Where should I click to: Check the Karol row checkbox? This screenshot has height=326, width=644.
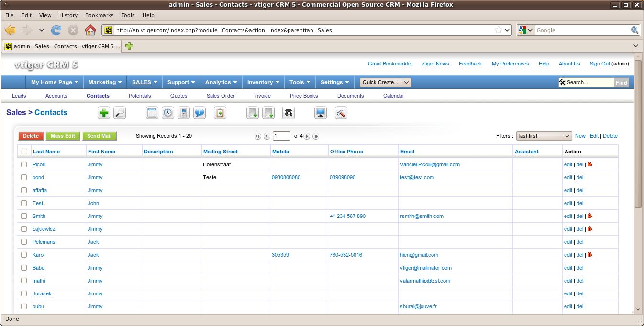coord(24,255)
